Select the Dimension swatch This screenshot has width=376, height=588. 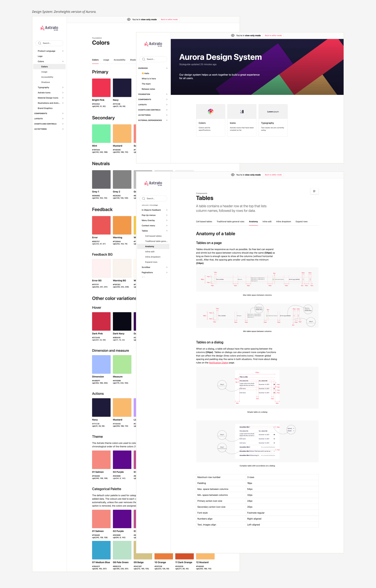pos(101,364)
